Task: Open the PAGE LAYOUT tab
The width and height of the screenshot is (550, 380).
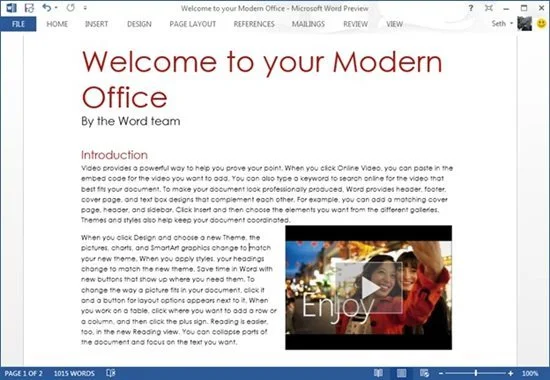Action: pos(193,24)
